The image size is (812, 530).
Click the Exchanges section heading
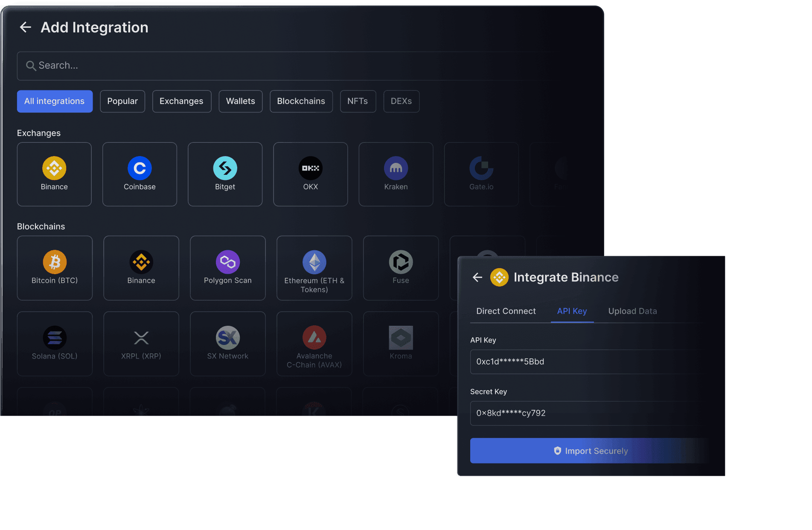tap(39, 133)
